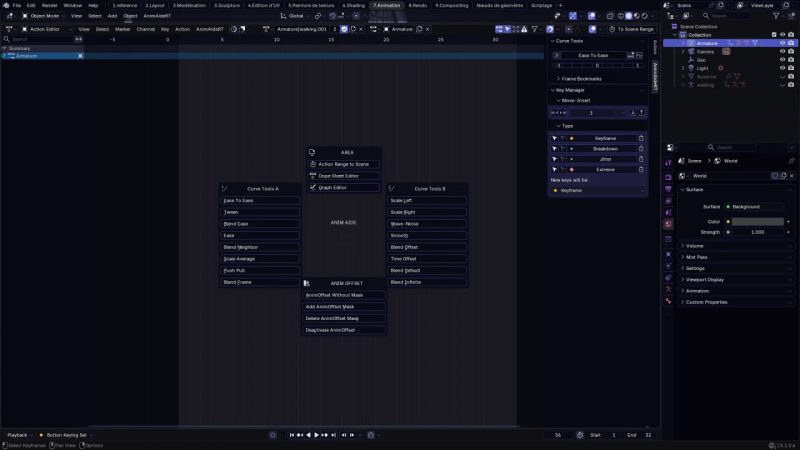
Task: Switch to the Shading workspace tab
Action: (354, 5)
